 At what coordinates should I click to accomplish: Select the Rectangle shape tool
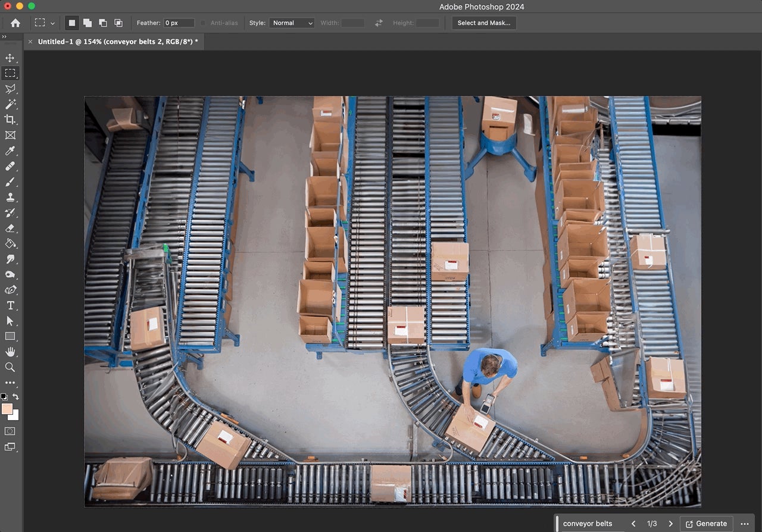pyautogui.click(x=10, y=336)
